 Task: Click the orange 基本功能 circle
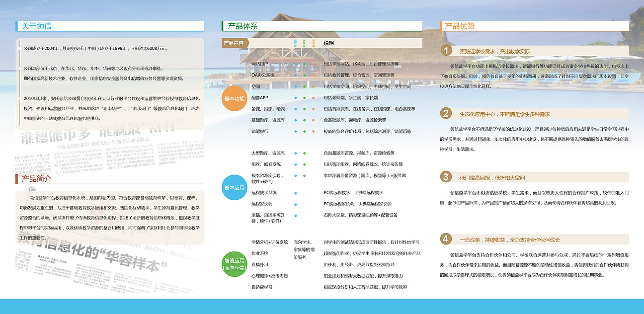(234, 98)
